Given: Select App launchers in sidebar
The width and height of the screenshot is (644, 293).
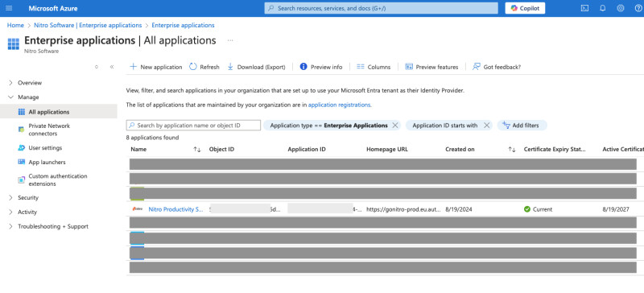Looking at the screenshot, I should point(47,162).
